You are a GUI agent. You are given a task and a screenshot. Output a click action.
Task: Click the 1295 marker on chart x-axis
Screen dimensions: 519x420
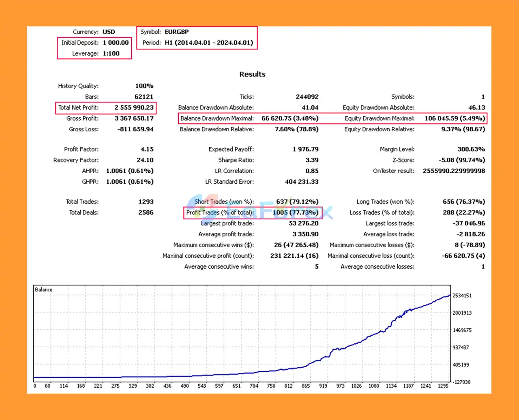click(x=444, y=386)
